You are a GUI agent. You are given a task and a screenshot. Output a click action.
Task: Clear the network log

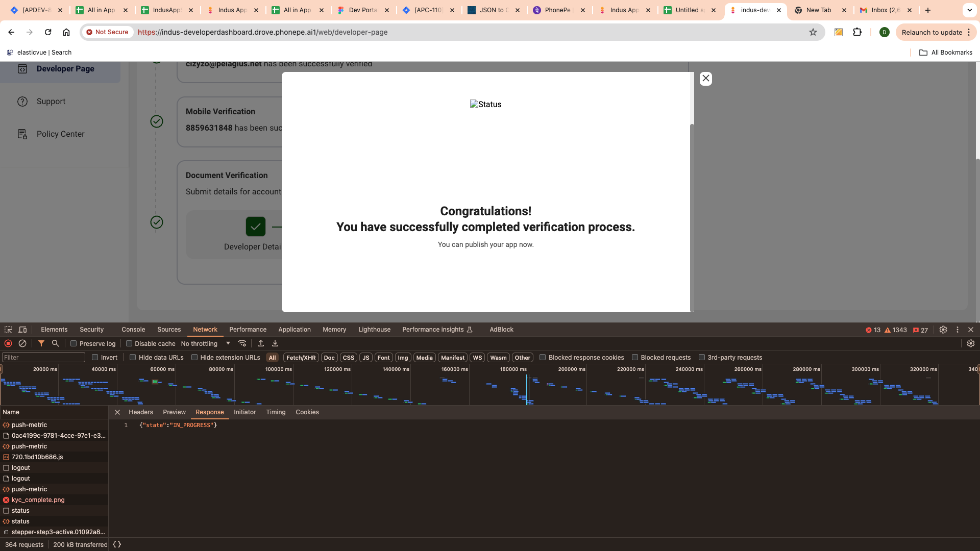(x=22, y=343)
